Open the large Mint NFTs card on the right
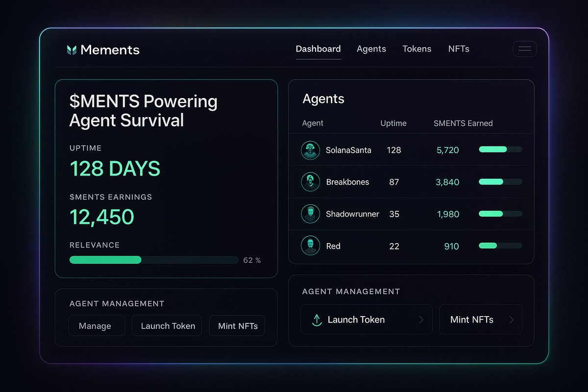 [481, 319]
